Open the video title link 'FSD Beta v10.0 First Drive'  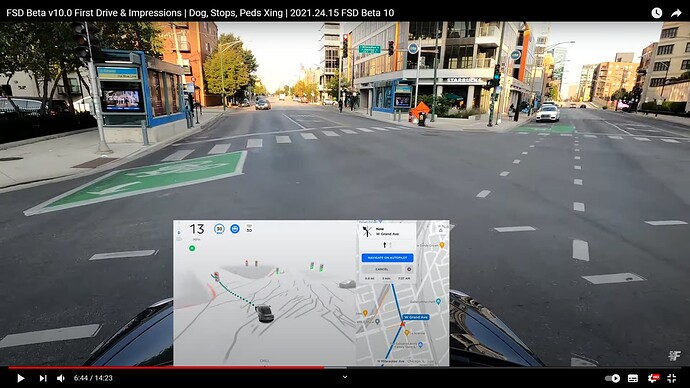[200, 13]
